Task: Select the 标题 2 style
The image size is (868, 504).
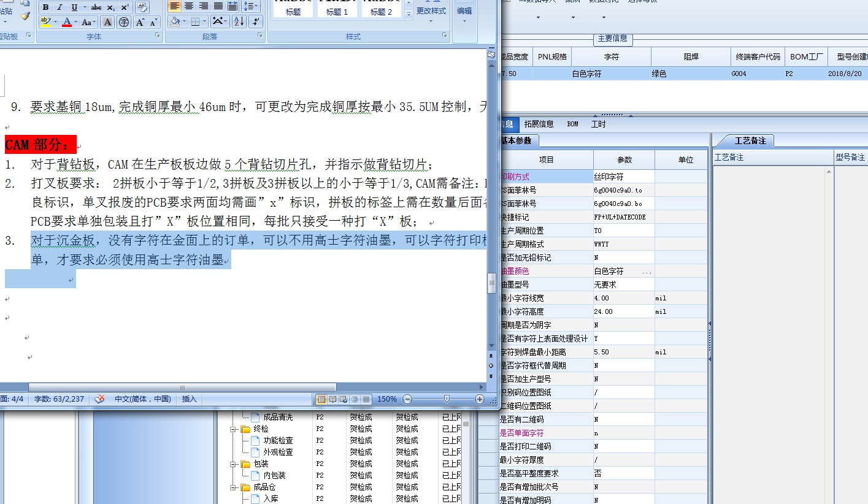Action: point(382,9)
